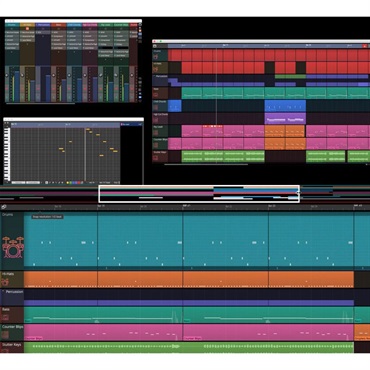Click the blue Chill Chords clip in the upper arrangement
This screenshot has height=370, width=370.
click(285, 107)
